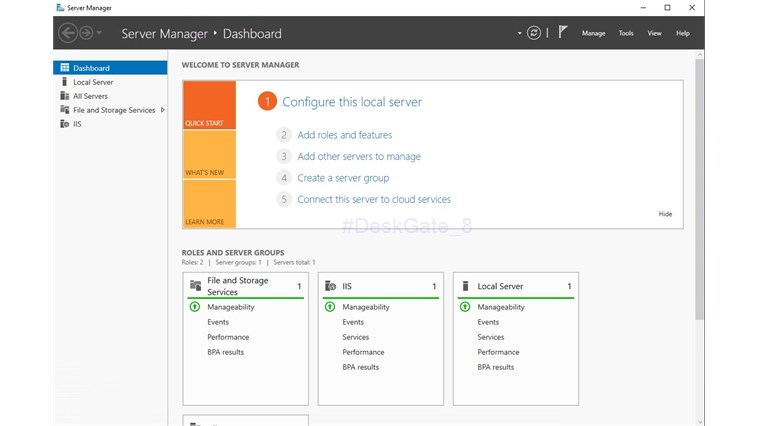The width and height of the screenshot is (758, 426).
Task: Click File and Storage Services tile icon
Action: (x=195, y=285)
